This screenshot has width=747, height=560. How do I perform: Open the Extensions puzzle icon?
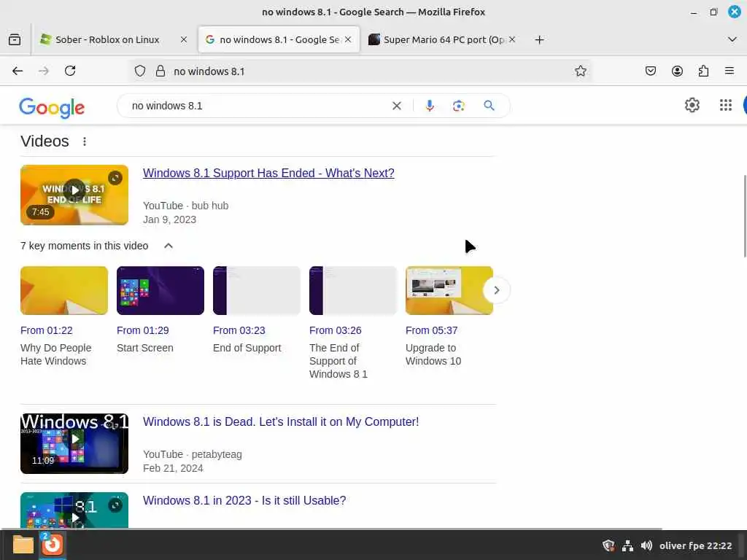[703, 71]
